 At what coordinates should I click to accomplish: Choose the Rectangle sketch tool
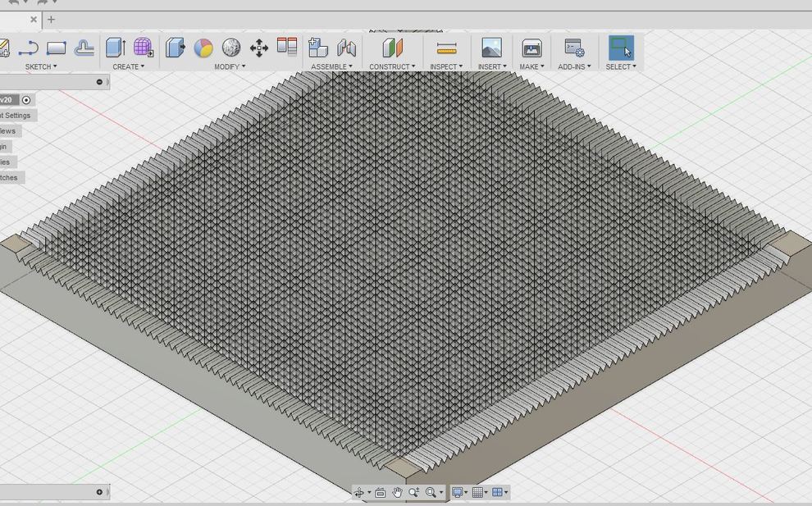coord(56,48)
